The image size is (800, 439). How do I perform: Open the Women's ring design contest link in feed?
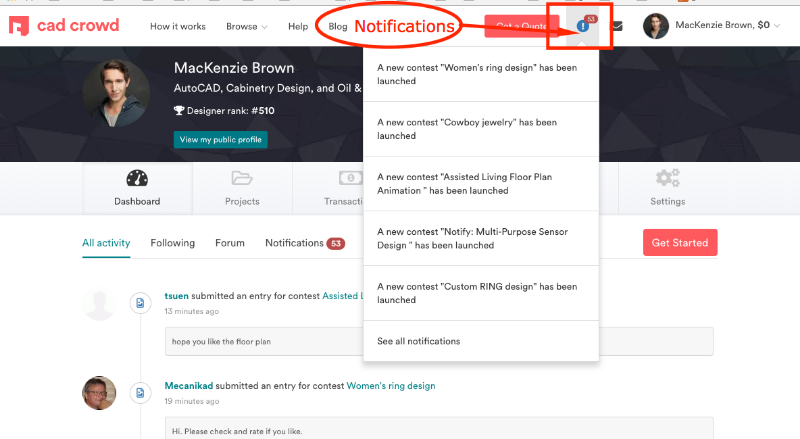click(x=391, y=386)
